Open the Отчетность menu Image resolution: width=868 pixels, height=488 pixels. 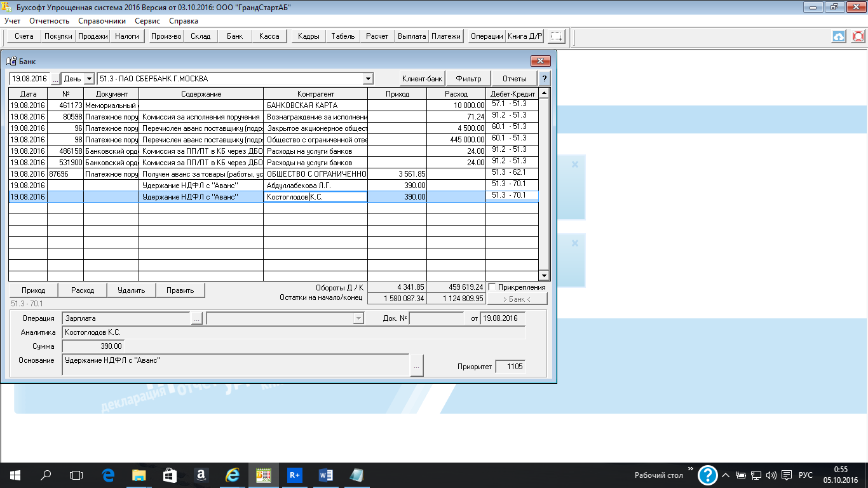pyautogui.click(x=49, y=21)
